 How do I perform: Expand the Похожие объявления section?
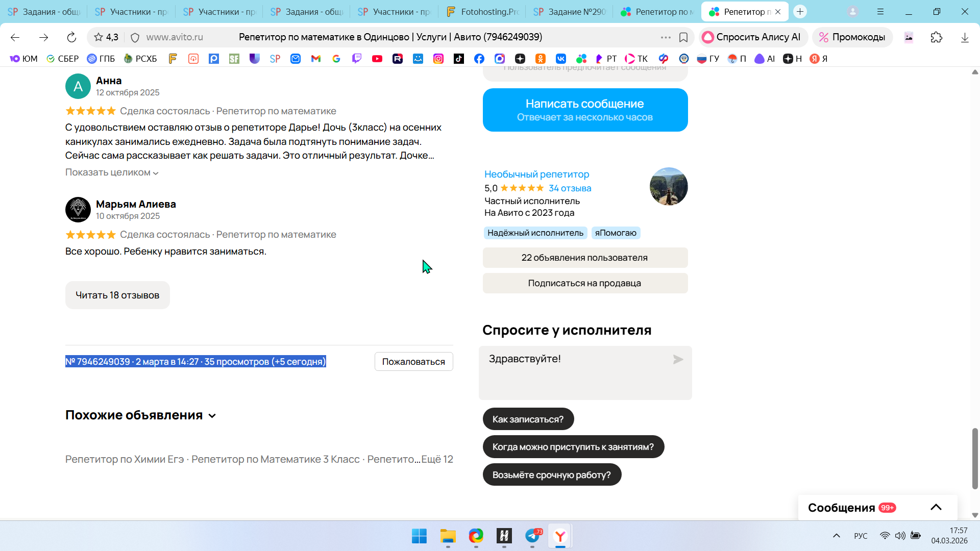pyautogui.click(x=212, y=416)
